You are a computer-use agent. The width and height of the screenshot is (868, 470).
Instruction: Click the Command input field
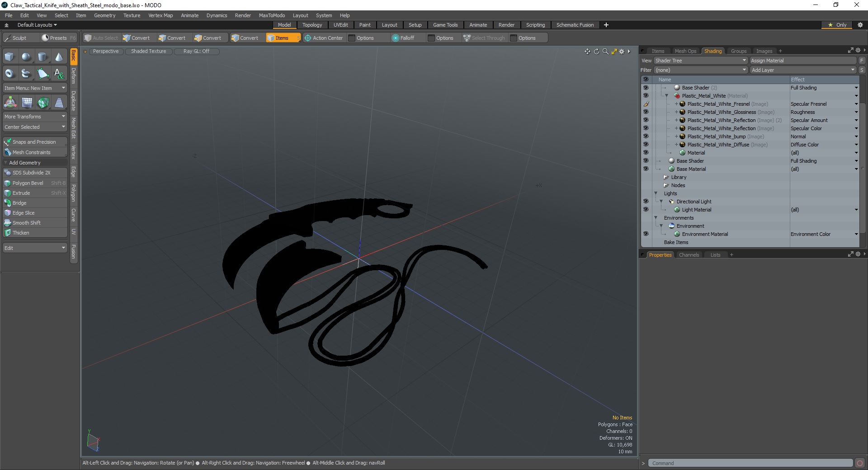click(x=750, y=463)
